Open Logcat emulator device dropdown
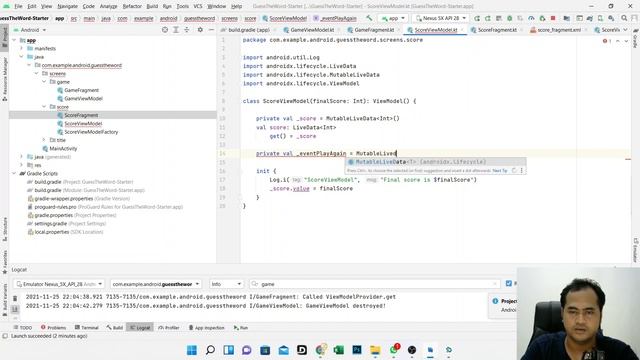Screen dimensions: 640x360 pos(59,284)
